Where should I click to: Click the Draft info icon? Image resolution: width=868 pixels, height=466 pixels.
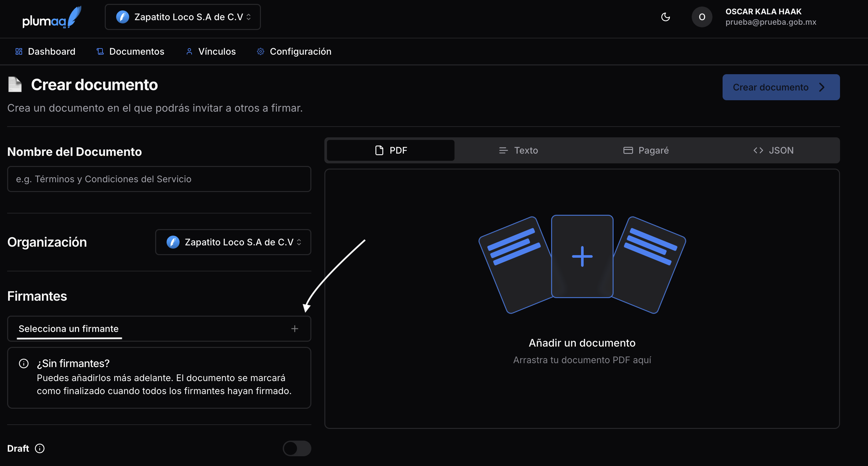pos(40,448)
